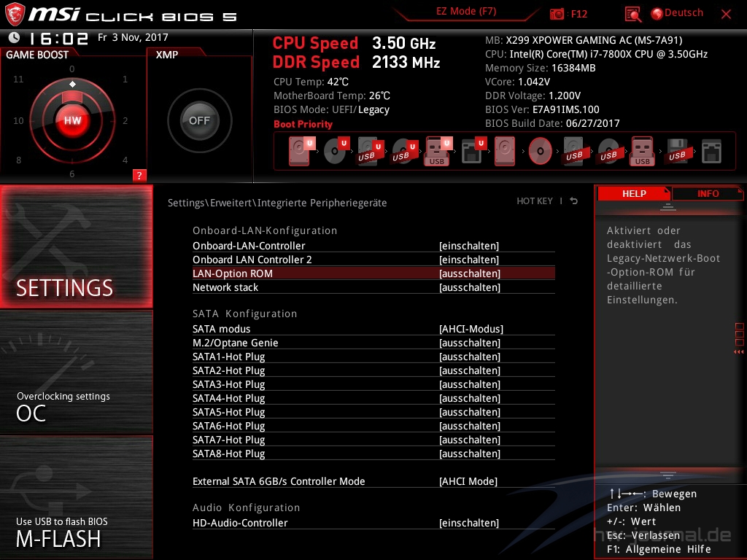Viewport: 747px width, 560px height.
Task: Select the UEFI hard disk boot device icon
Action: pyautogui.click(x=301, y=151)
